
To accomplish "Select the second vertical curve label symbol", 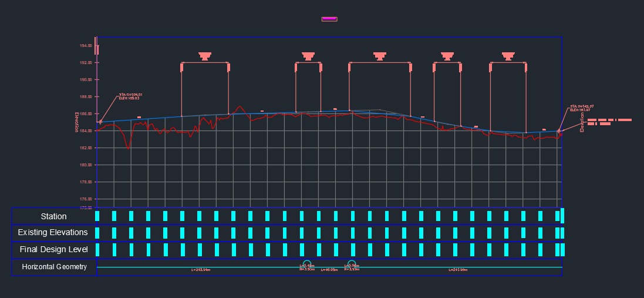I will coord(308,56).
